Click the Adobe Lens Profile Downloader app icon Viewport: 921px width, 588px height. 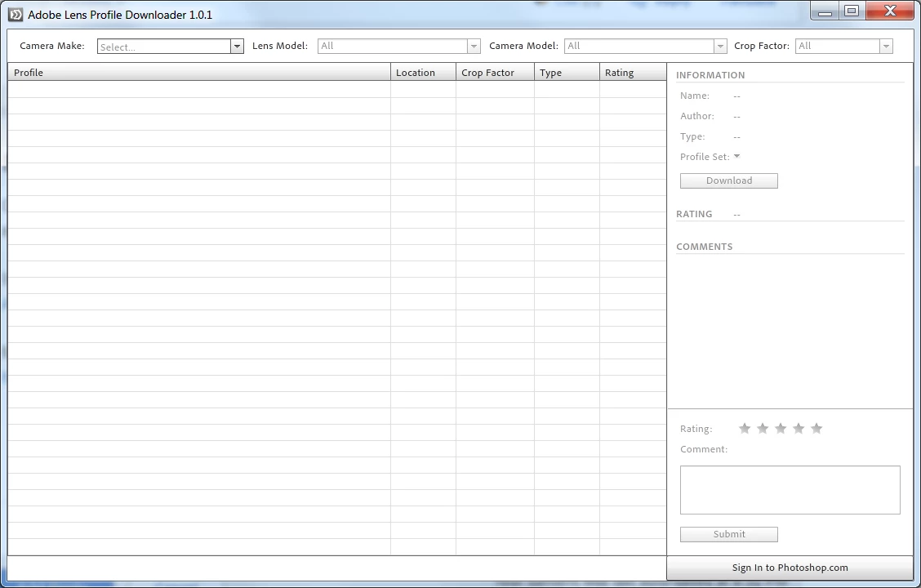[16, 15]
